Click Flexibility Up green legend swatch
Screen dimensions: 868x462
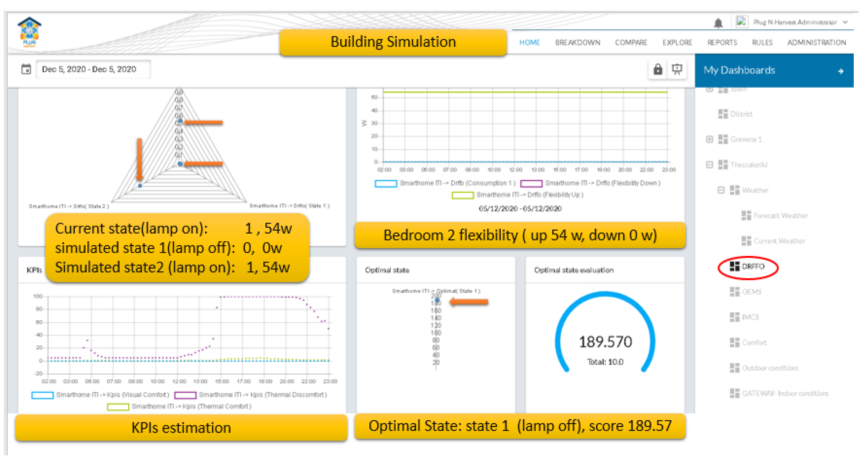[x=462, y=195]
